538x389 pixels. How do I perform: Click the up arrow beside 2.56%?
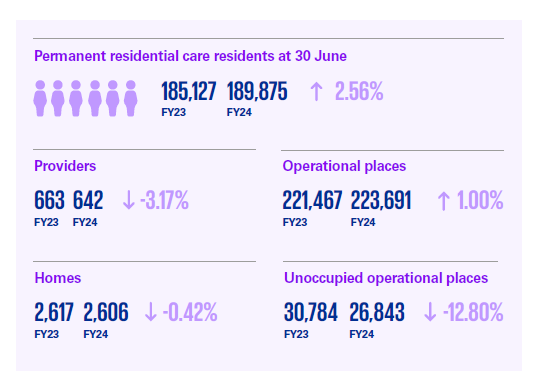click(316, 92)
